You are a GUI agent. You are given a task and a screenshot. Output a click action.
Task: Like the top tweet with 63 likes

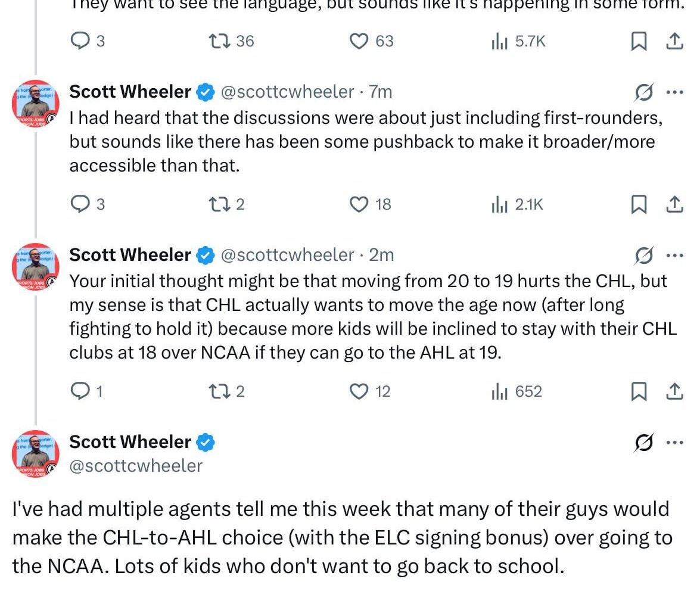(358, 41)
